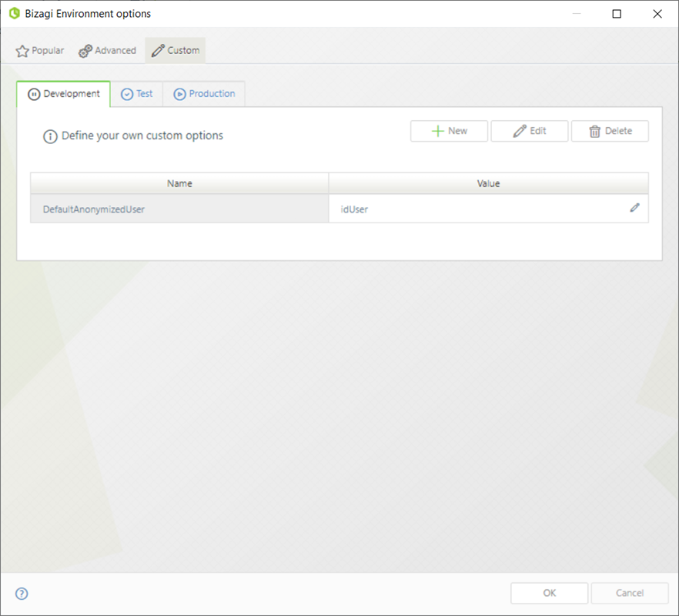The image size is (679, 616).
Task: Delete the selected custom option
Action: pos(610,131)
